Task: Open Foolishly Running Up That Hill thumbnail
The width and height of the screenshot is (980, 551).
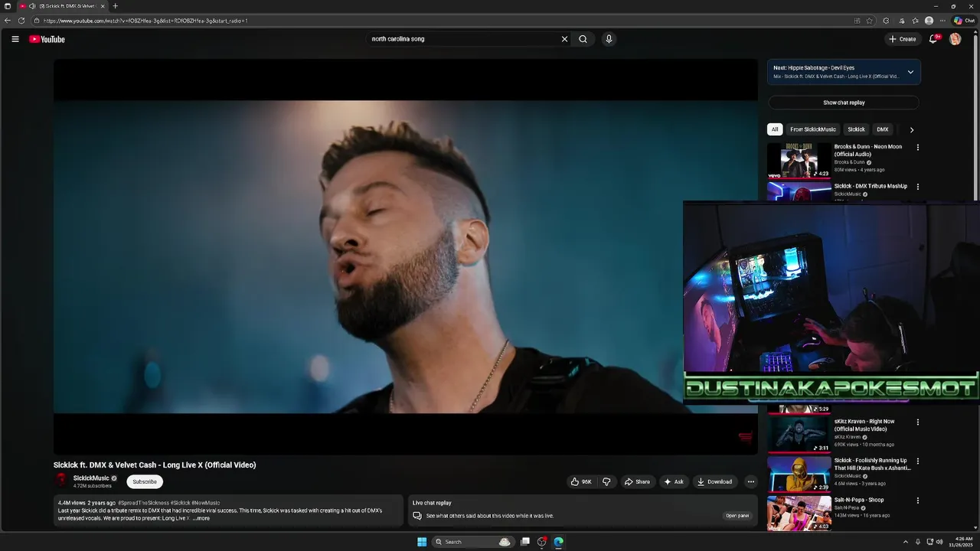Action: tap(799, 474)
